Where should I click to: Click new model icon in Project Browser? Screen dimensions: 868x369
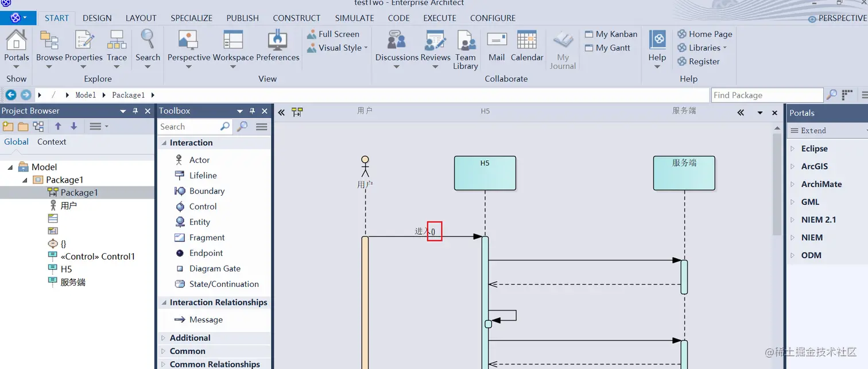pyautogui.click(x=7, y=126)
